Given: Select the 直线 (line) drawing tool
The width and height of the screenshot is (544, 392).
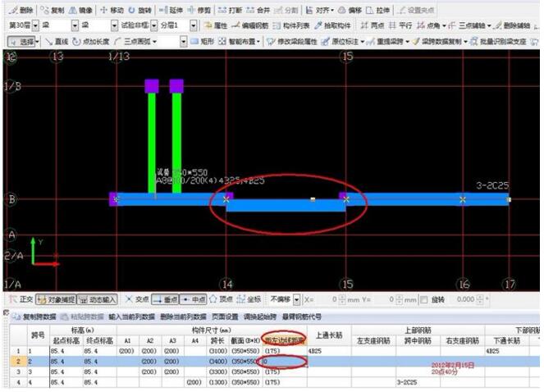Looking at the screenshot, I should point(57,40).
